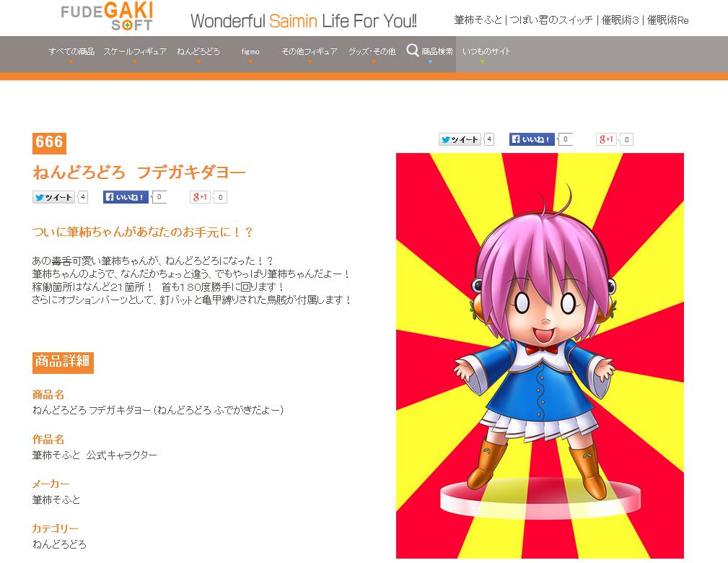Click the Google +1 button above image
This screenshot has height=563, width=728.
(x=607, y=139)
